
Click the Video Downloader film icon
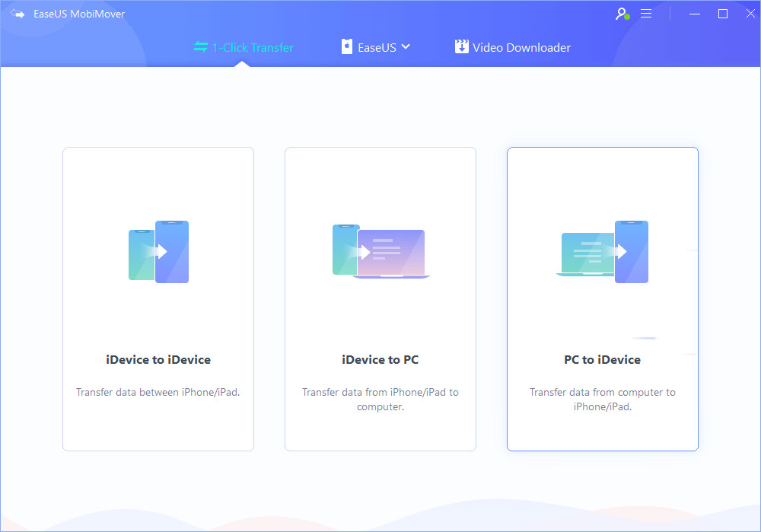point(462,46)
